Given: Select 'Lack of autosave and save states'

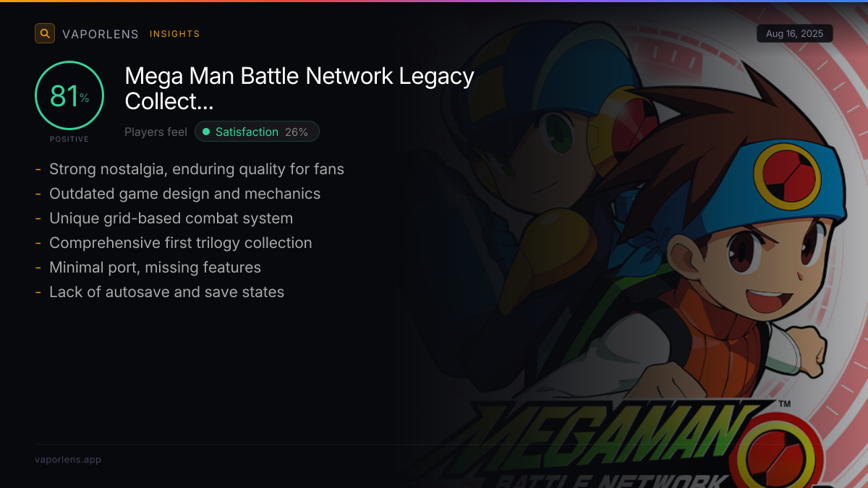Looking at the screenshot, I should click(x=166, y=292).
